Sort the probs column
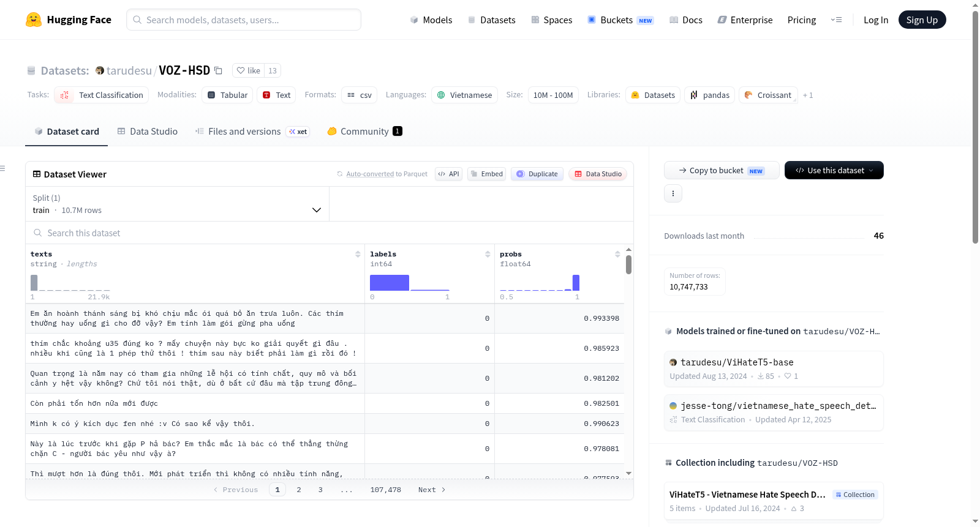The width and height of the screenshot is (980, 527). 617,254
